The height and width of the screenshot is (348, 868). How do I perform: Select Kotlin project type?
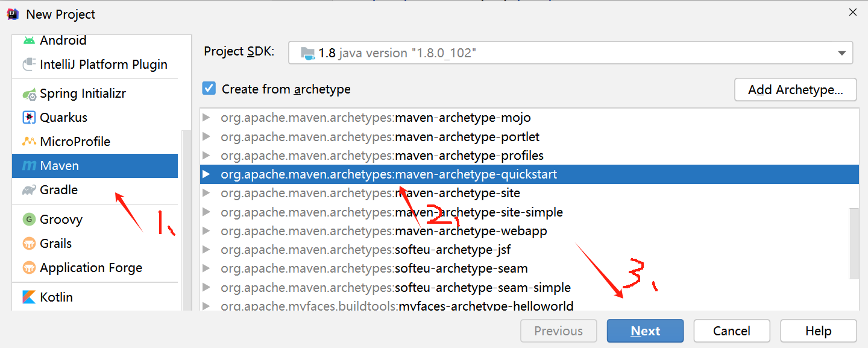point(95,297)
